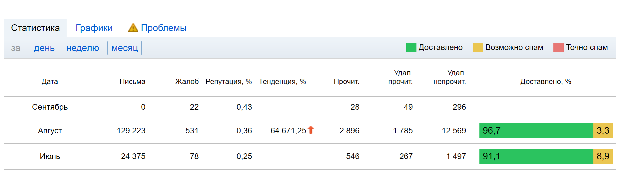Click the Сентябрь row label
Viewport: 644px width, 177px height.
pyautogui.click(x=50, y=107)
